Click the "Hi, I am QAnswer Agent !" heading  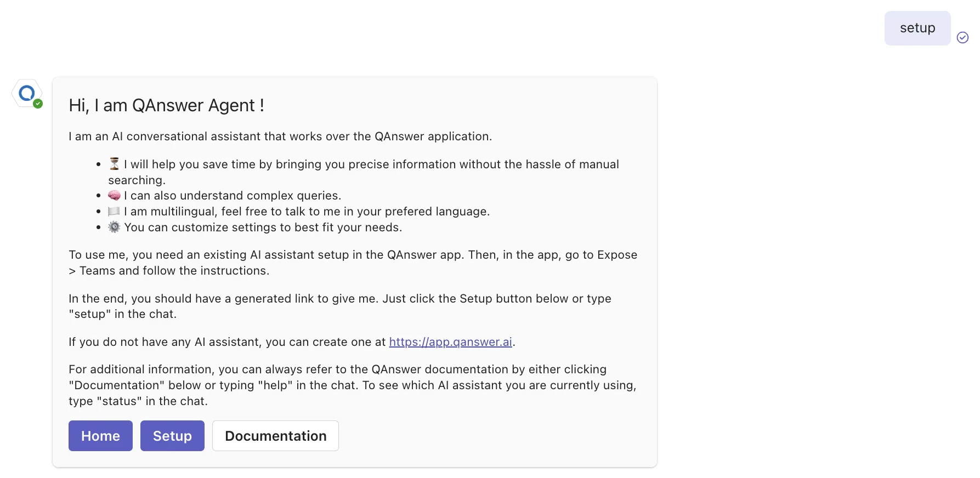(167, 105)
